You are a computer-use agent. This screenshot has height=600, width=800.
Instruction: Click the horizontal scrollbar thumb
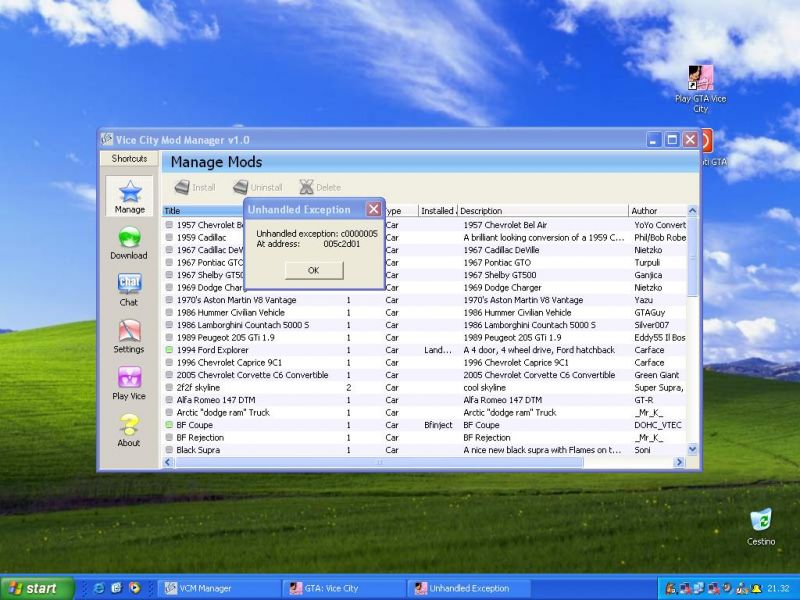click(379, 462)
